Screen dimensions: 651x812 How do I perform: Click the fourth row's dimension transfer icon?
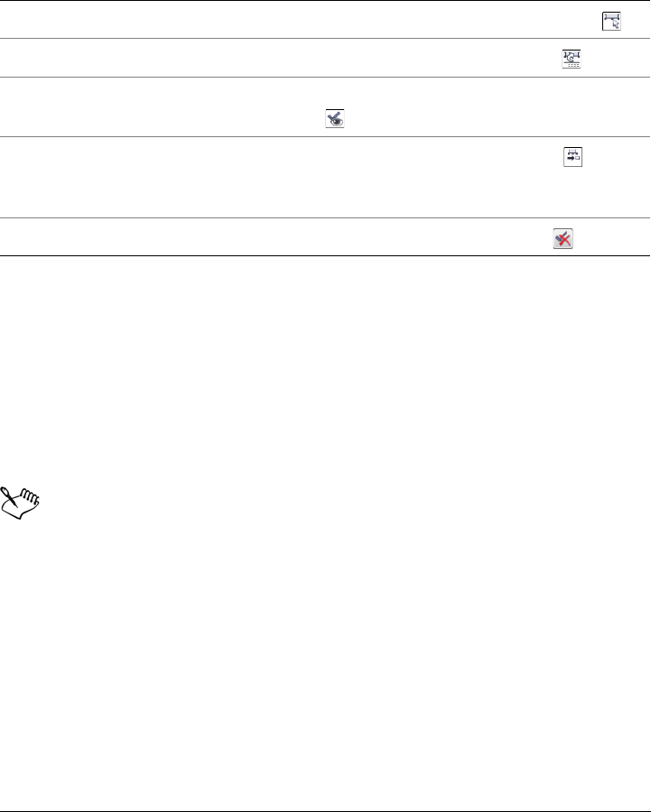(x=572, y=157)
